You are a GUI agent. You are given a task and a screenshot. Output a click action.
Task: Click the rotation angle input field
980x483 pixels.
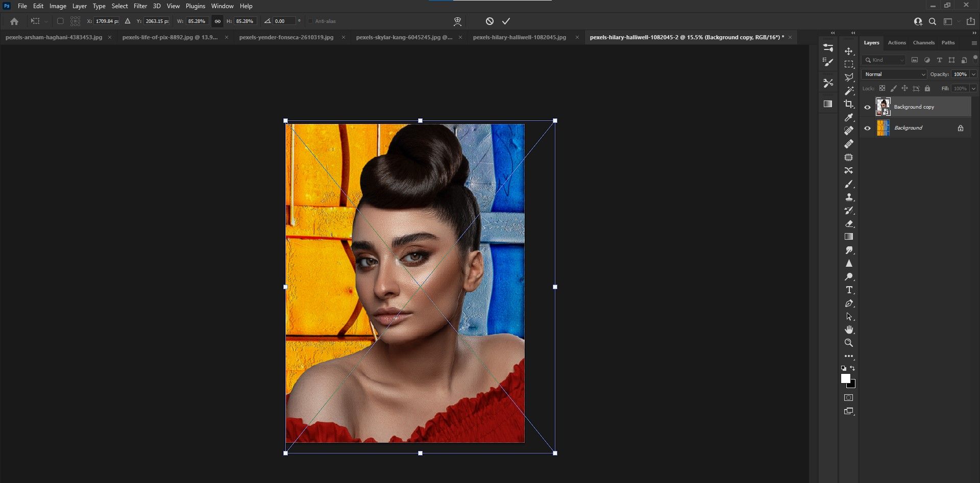[284, 21]
